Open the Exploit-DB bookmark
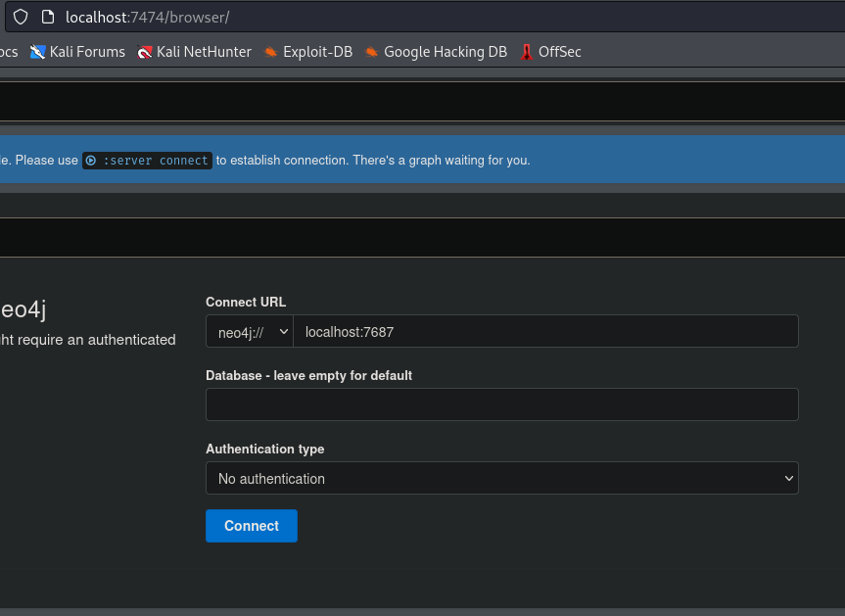This screenshot has height=616, width=845. point(307,52)
